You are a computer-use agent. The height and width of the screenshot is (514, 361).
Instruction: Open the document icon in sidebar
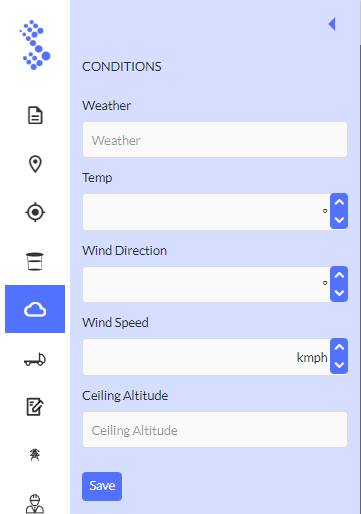pos(35,115)
